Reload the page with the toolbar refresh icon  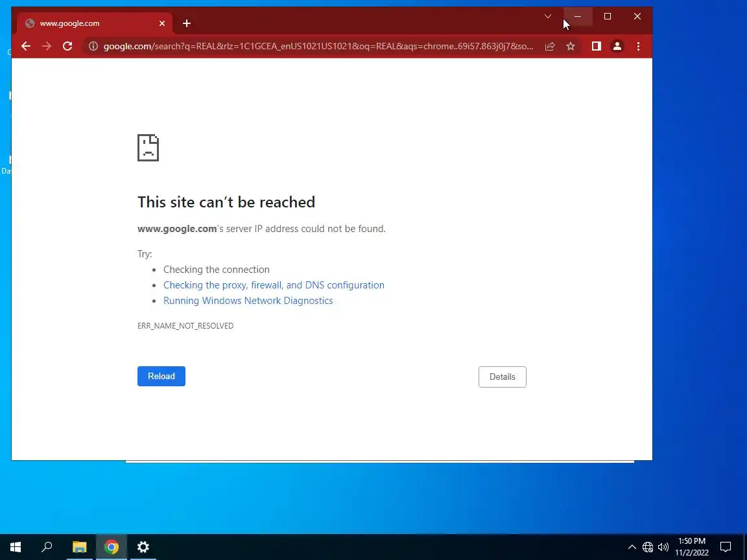[67, 46]
